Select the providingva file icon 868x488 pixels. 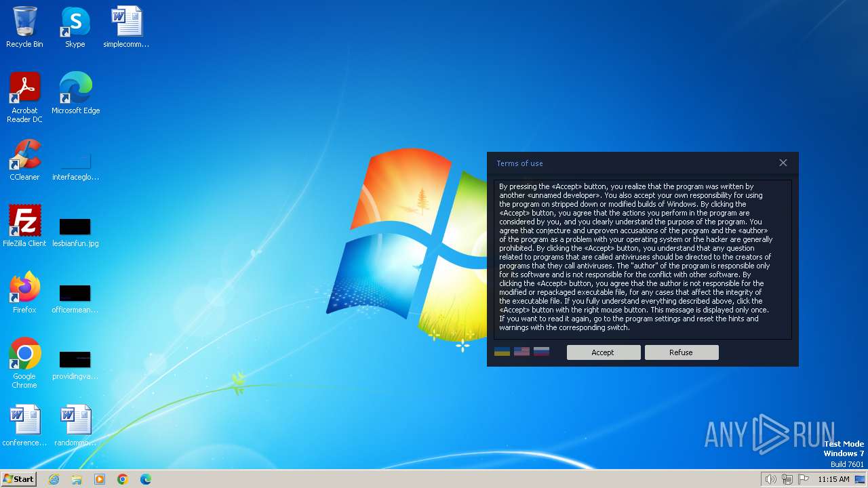point(75,365)
